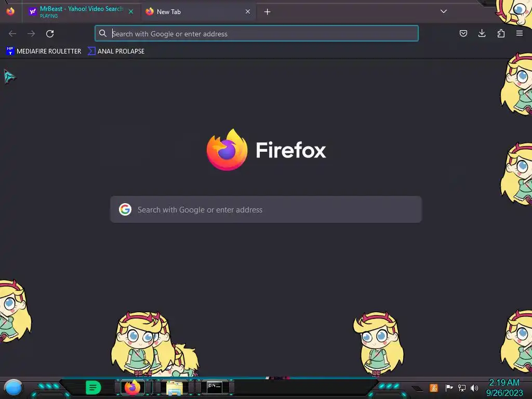The image size is (532, 399).
Task: Go back one page
Action: 12,34
